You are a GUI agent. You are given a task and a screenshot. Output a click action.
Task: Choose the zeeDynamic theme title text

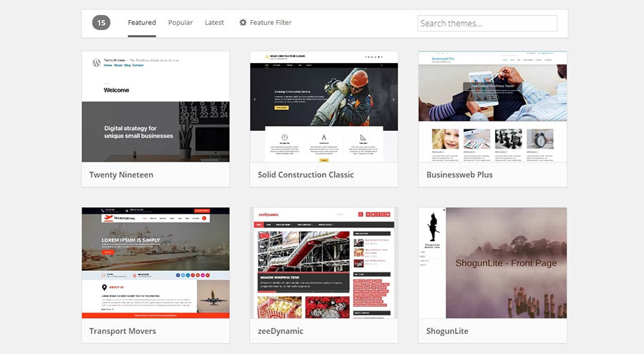280,331
